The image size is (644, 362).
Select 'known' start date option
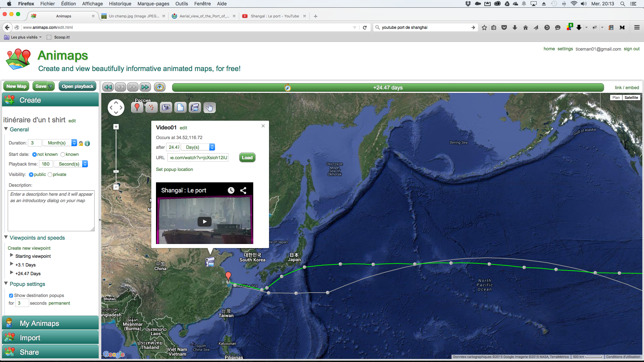63,155
